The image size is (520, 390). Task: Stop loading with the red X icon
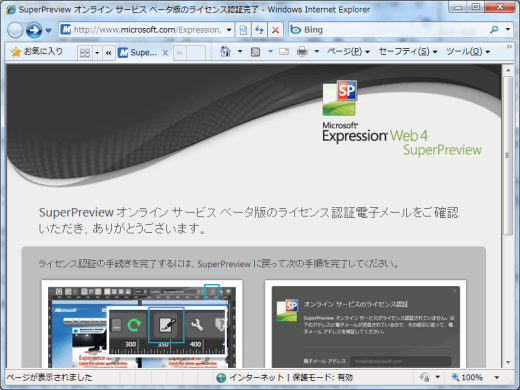coord(275,30)
